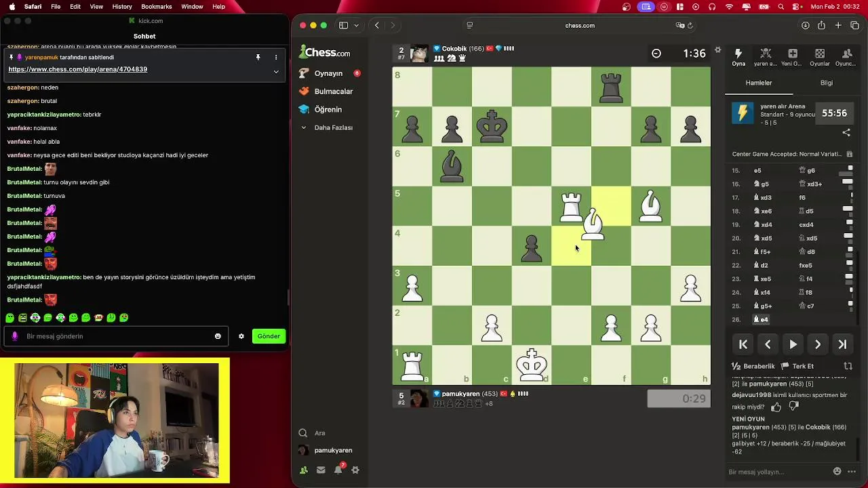This screenshot has height=488, width=868.
Task: Offer a draw with Beraberlik
Action: pyautogui.click(x=753, y=366)
